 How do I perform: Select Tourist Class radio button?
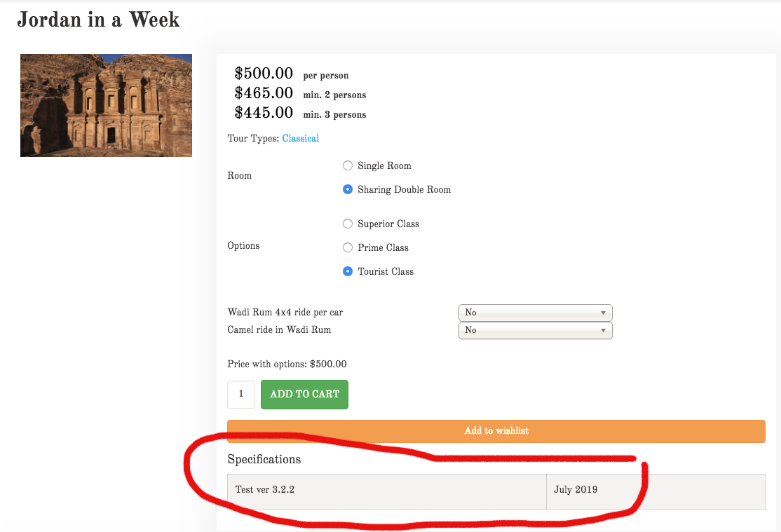pos(348,272)
